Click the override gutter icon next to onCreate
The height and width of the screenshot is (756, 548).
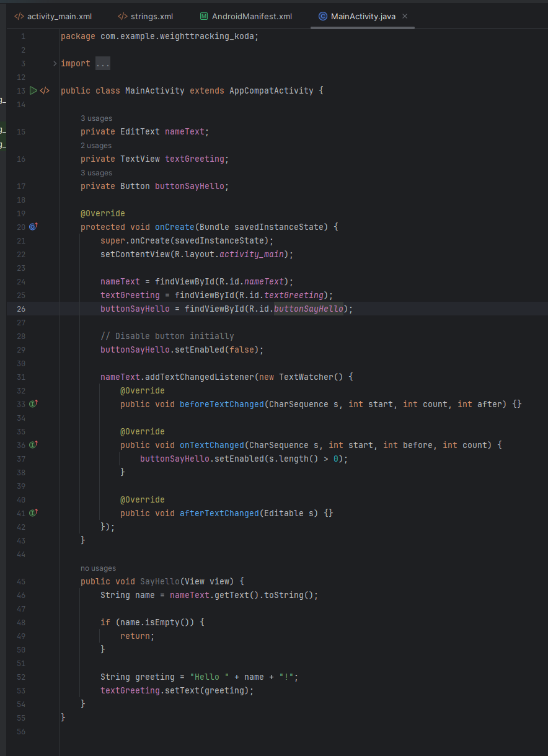(x=33, y=227)
